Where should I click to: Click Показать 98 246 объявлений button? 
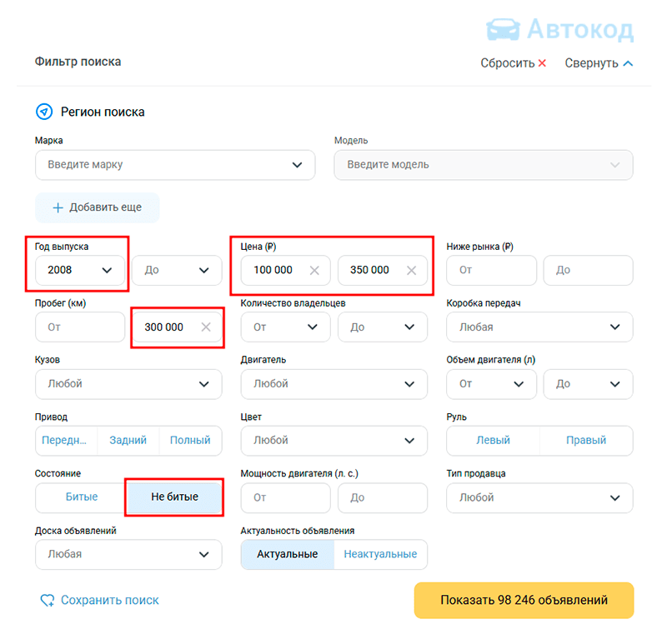(524, 600)
